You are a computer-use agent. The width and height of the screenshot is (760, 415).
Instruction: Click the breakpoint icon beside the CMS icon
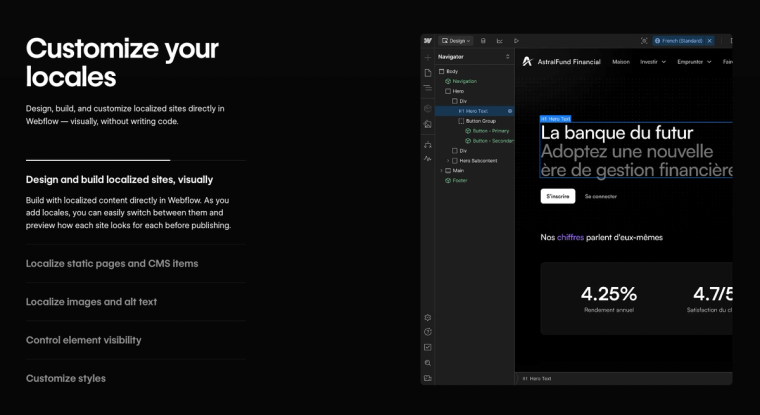pos(500,41)
